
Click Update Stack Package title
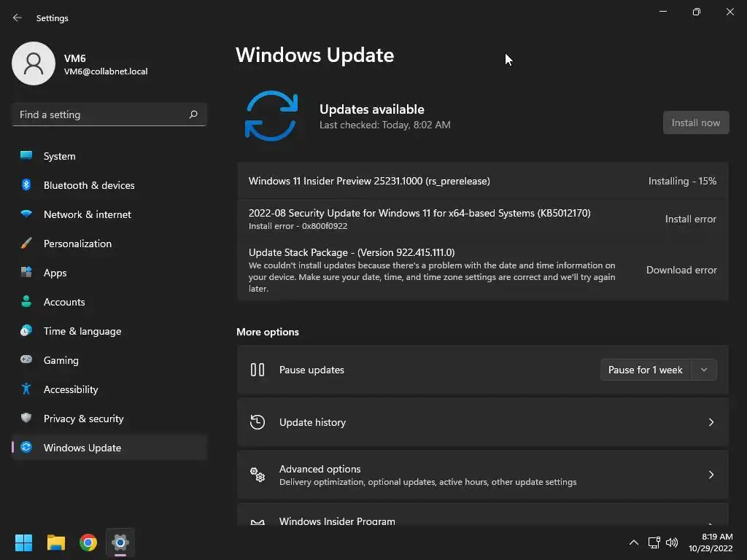point(352,252)
